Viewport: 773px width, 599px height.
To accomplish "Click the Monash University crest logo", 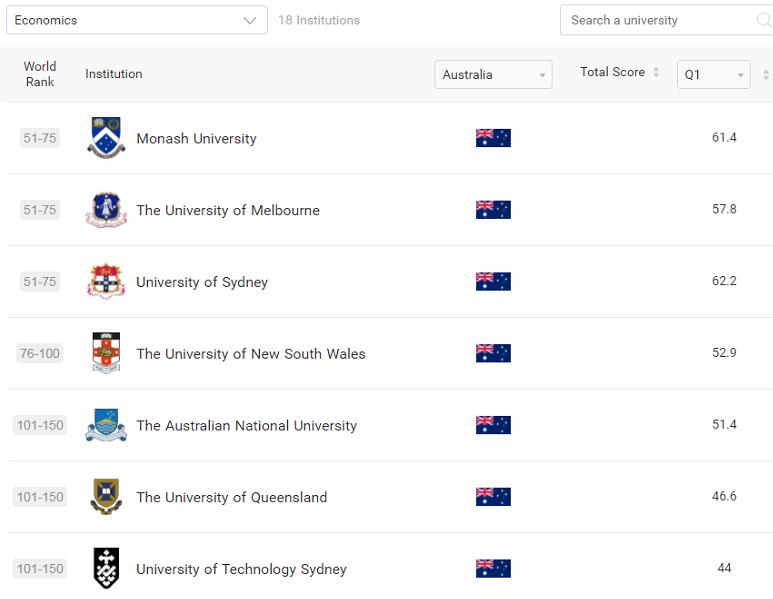I will point(106,138).
